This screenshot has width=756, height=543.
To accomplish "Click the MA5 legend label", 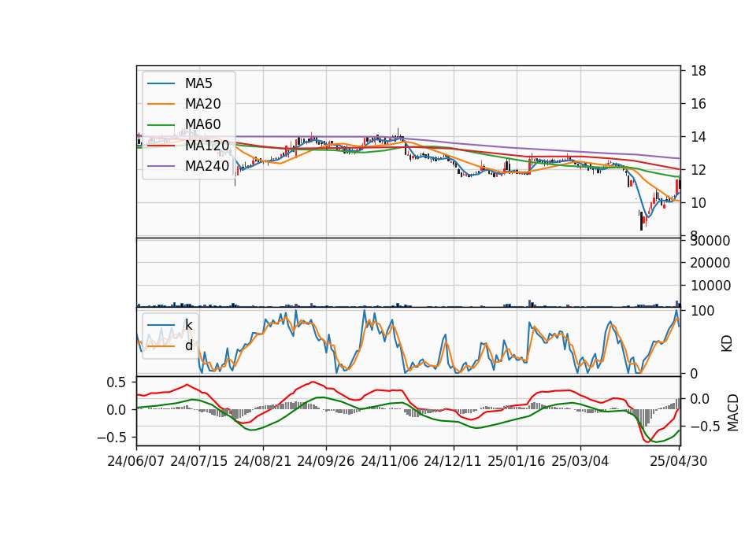I will 198,83.
